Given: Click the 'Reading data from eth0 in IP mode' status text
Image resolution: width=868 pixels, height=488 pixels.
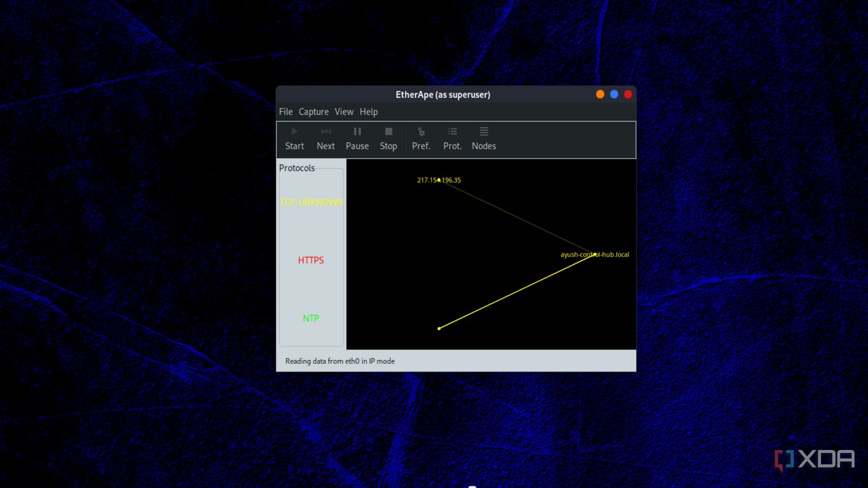Looking at the screenshot, I should click(340, 361).
